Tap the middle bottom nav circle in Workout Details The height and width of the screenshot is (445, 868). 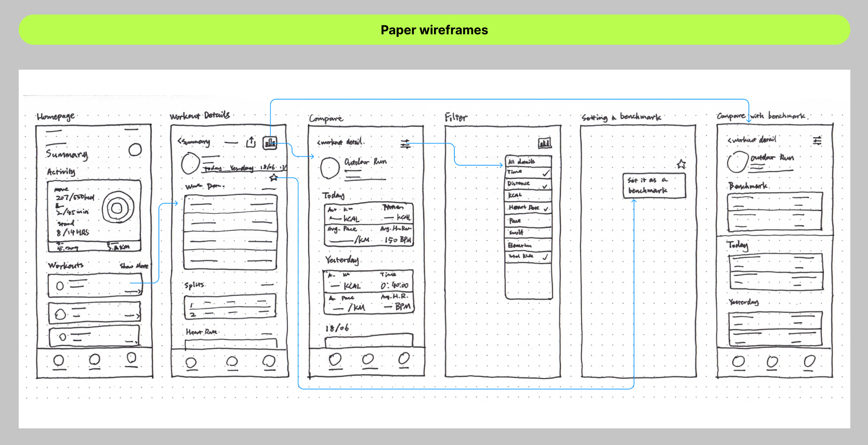[232, 361]
